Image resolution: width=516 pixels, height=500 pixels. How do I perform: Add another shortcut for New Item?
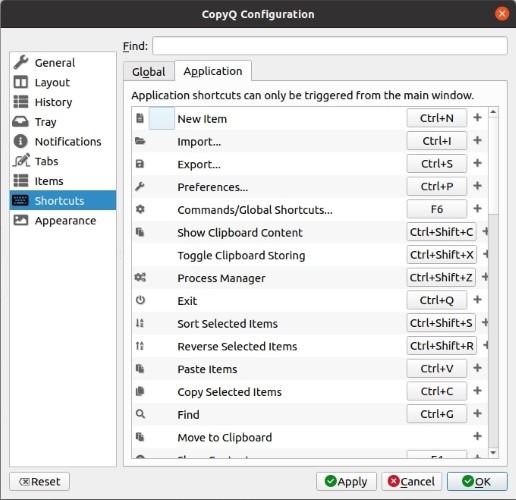477,117
